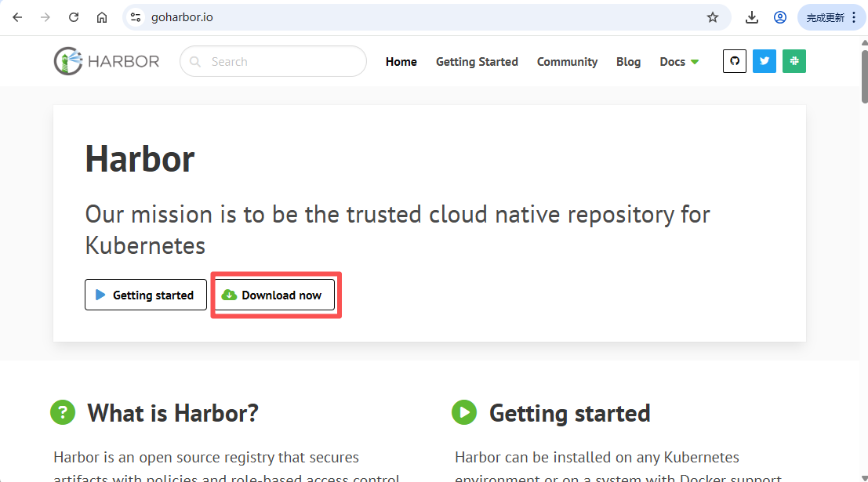The height and width of the screenshot is (482, 868).
Task: Expand the Docs dropdown menu
Action: tap(679, 61)
